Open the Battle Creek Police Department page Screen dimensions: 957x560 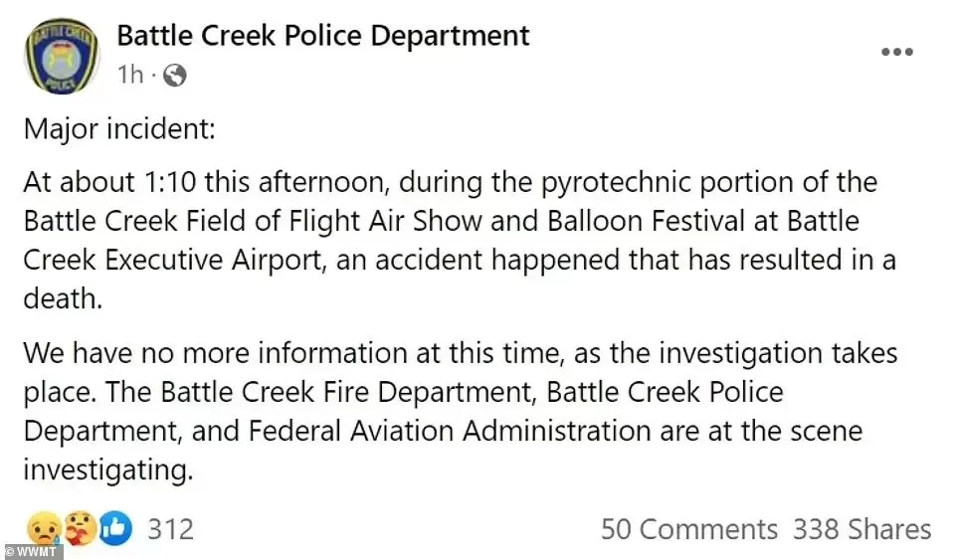click(323, 36)
